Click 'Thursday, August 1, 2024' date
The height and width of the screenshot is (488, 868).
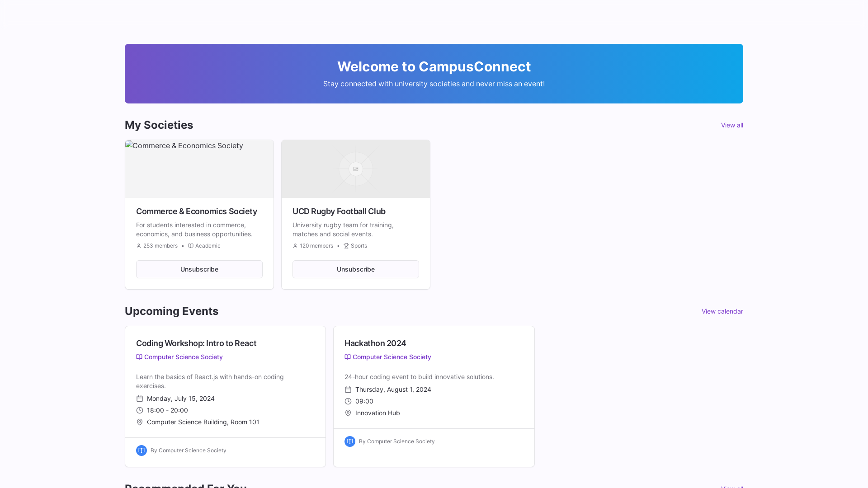[x=393, y=389]
